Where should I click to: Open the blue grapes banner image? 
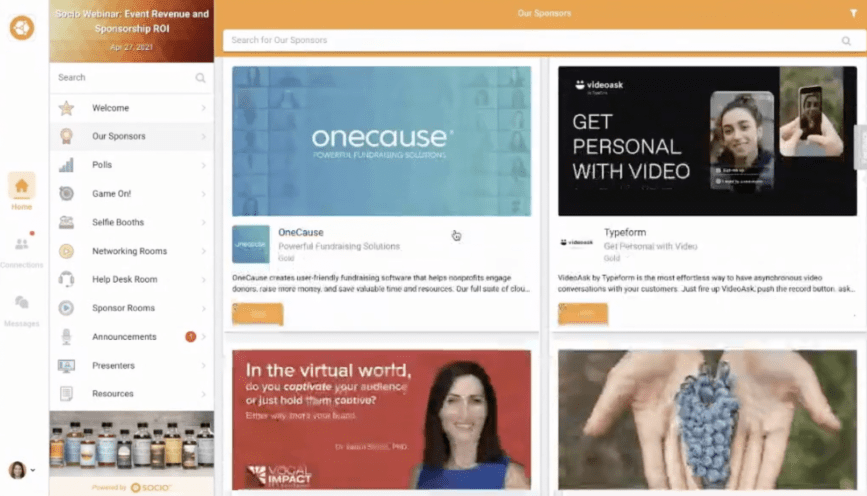click(x=707, y=420)
